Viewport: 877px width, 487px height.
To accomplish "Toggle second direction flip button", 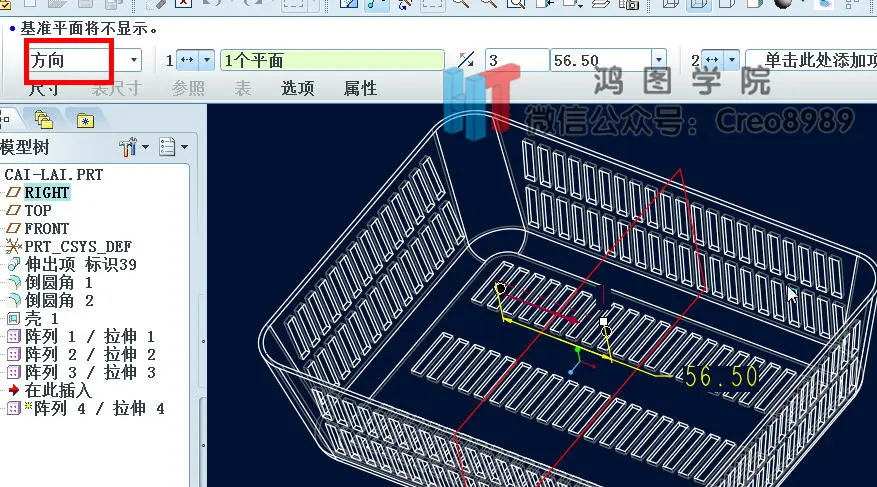I will coord(712,60).
